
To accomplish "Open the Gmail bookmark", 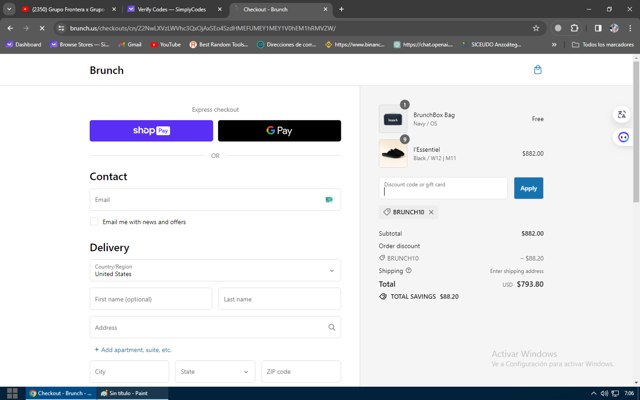I will pos(130,44).
